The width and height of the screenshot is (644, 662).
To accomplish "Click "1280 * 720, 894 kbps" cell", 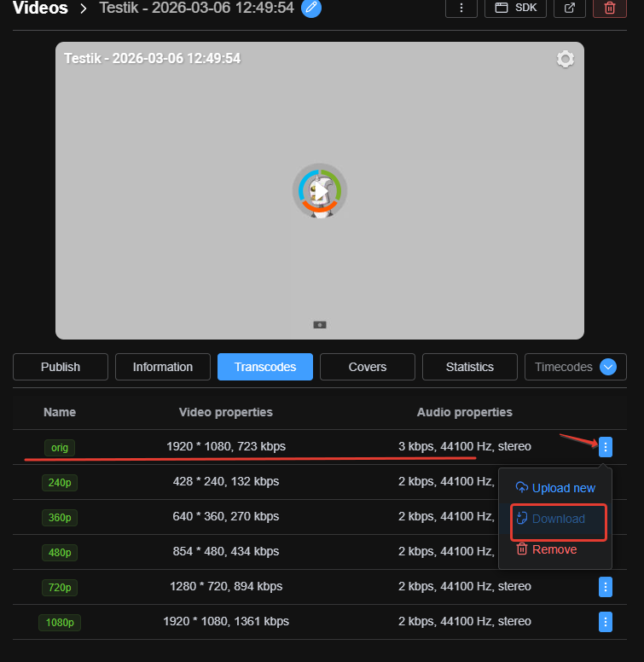I will click(x=226, y=586).
